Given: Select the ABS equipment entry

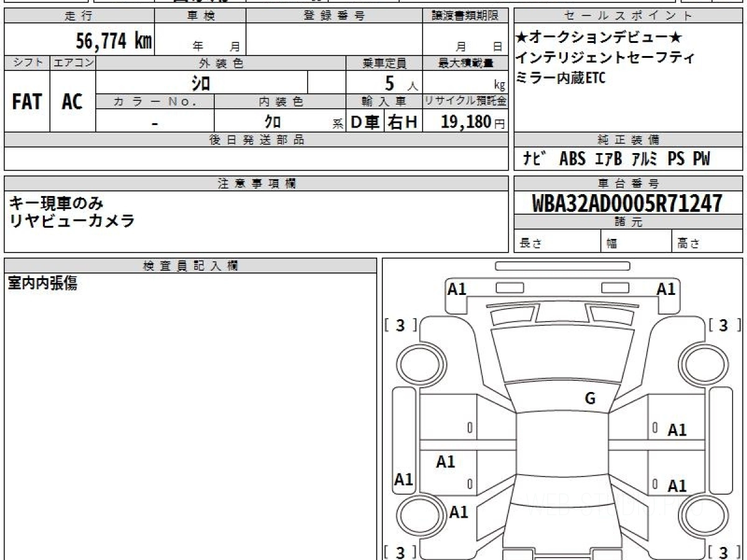Looking at the screenshot, I should pos(572,159).
